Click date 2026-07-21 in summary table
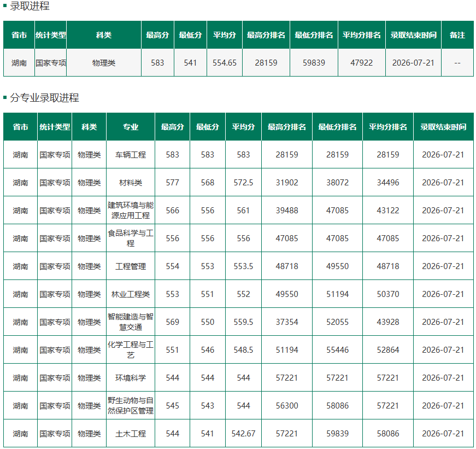The width and height of the screenshot is (476, 449). [x=413, y=63]
